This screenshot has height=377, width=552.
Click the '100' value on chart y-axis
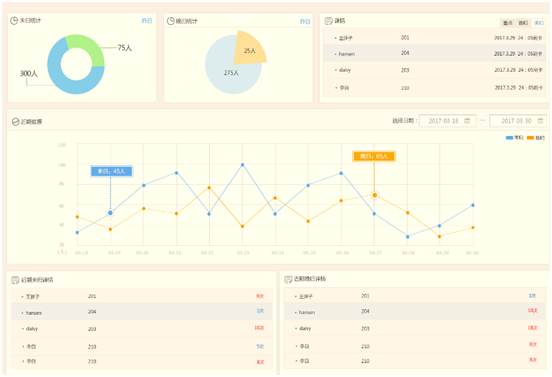tap(62, 165)
